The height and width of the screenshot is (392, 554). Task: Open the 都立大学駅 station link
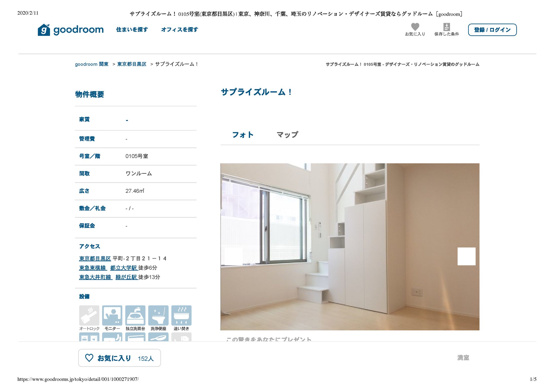(124, 268)
